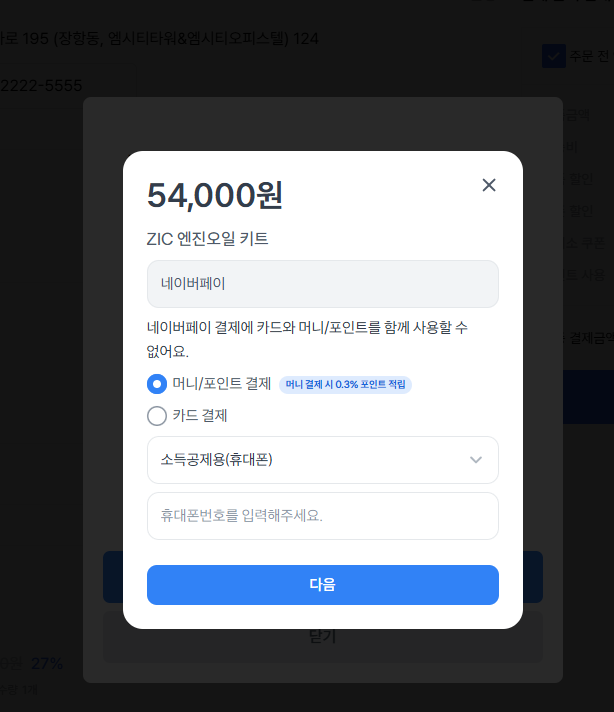Click the 2222-5555 phone number text
Viewport: 614px width, 712px height.
[x=41, y=86]
